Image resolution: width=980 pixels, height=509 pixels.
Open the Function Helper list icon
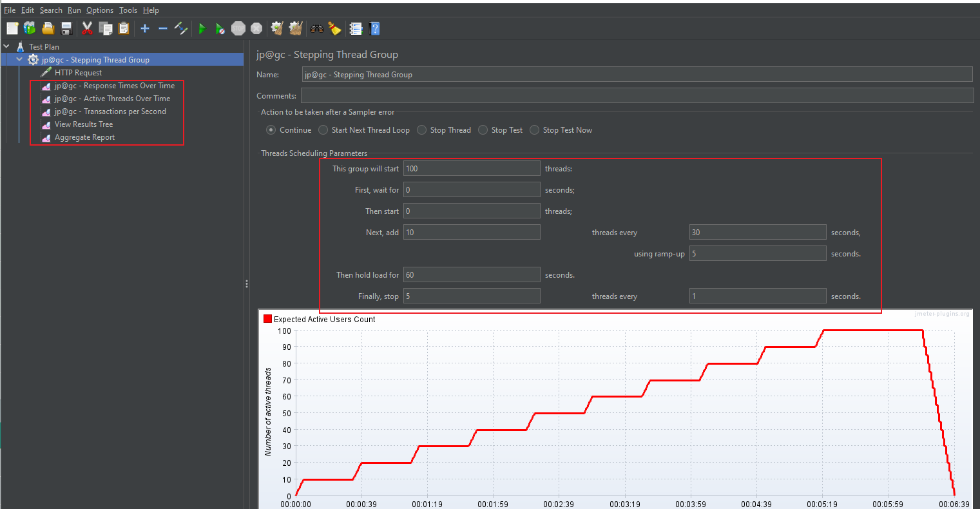356,28
